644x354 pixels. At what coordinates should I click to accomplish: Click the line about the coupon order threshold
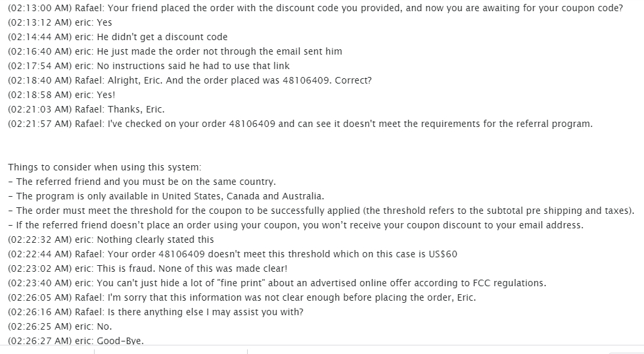click(321, 211)
